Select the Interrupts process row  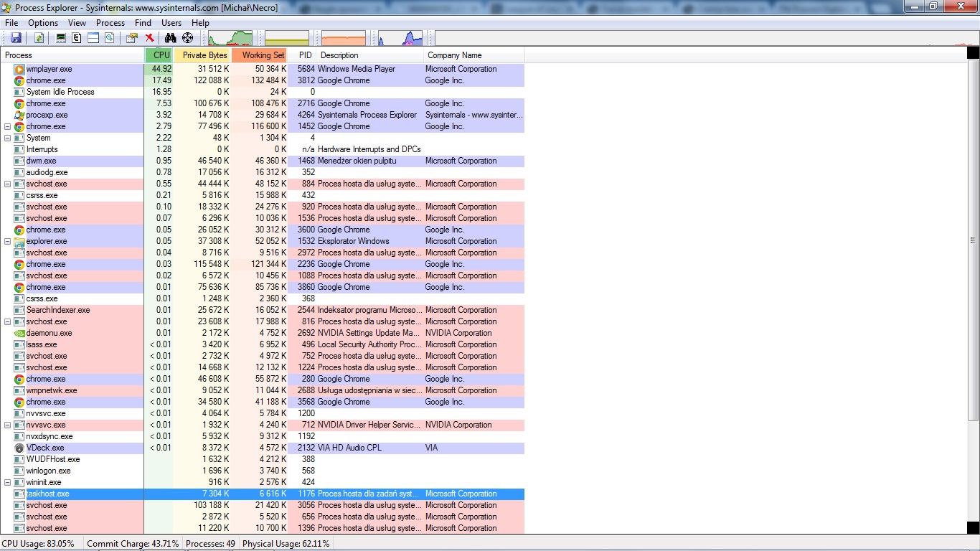(263, 149)
